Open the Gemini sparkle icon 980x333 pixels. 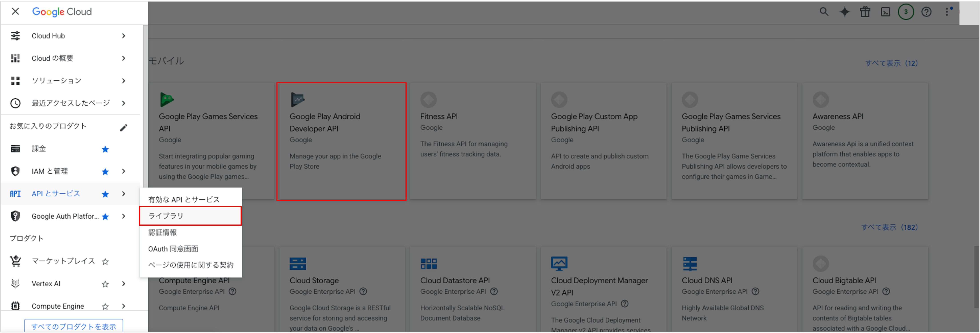(845, 12)
